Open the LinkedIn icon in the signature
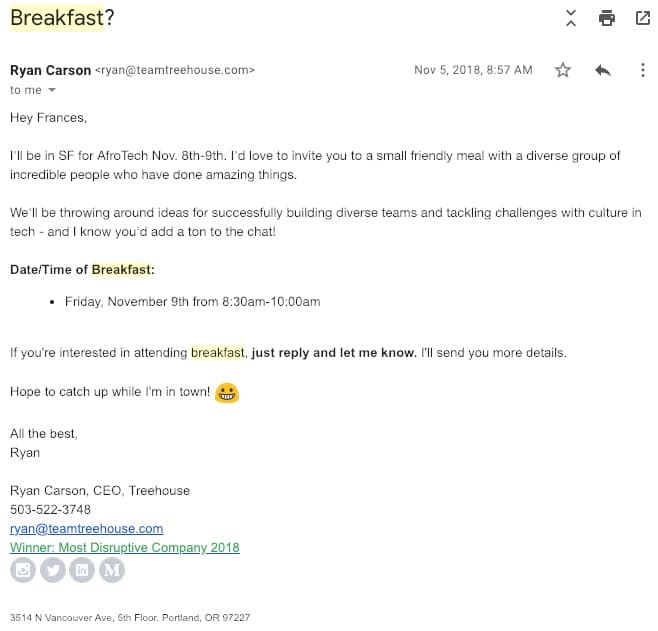 coord(83,570)
